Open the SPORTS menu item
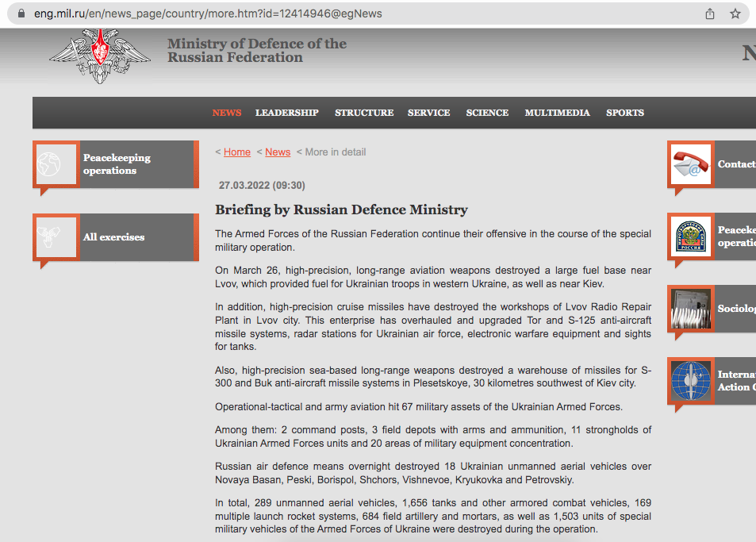 [625, 113]
